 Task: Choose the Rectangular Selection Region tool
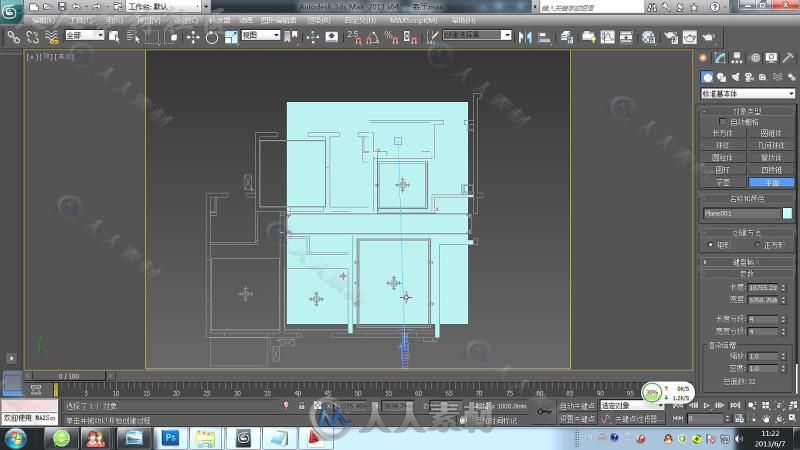pyautogui.click(x=152, y=37)
